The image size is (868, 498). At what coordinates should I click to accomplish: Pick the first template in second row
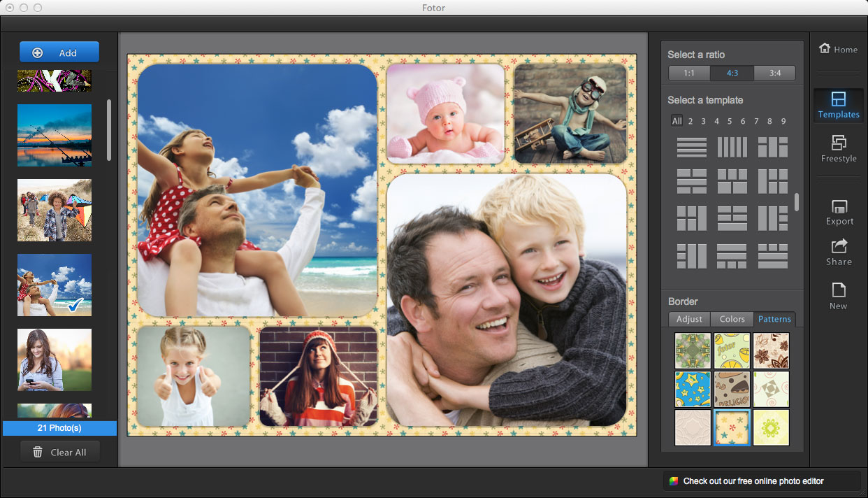(x=692, y=181)
